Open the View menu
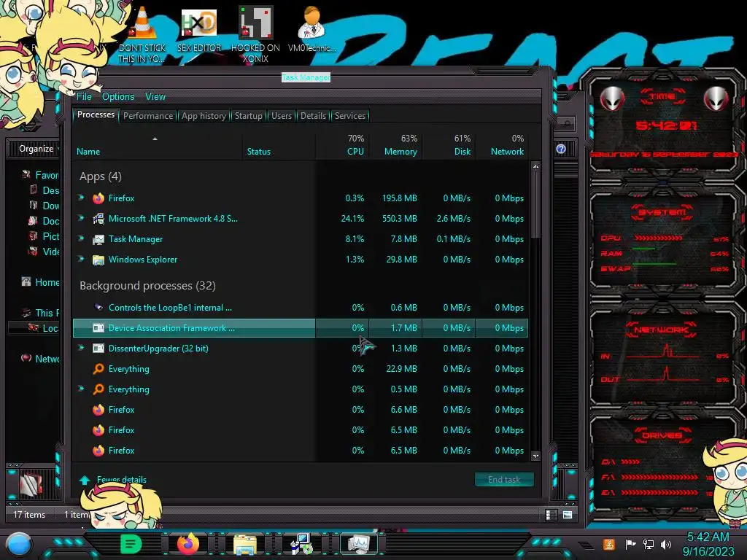Image resolution: width=747 pixels, height=560 pixels. point(155,97)
